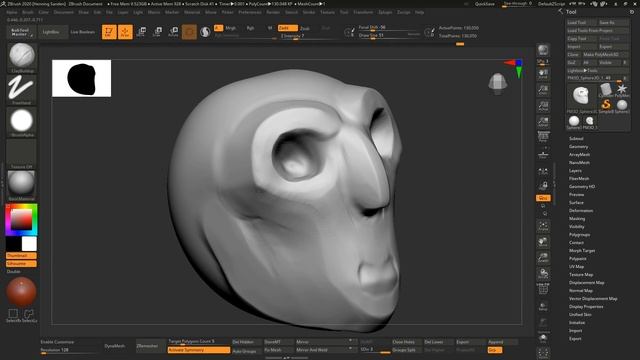Click the Frame icon in right shelf
The width and height of the screenshot is (640, 360).
[x=543, y=226]
